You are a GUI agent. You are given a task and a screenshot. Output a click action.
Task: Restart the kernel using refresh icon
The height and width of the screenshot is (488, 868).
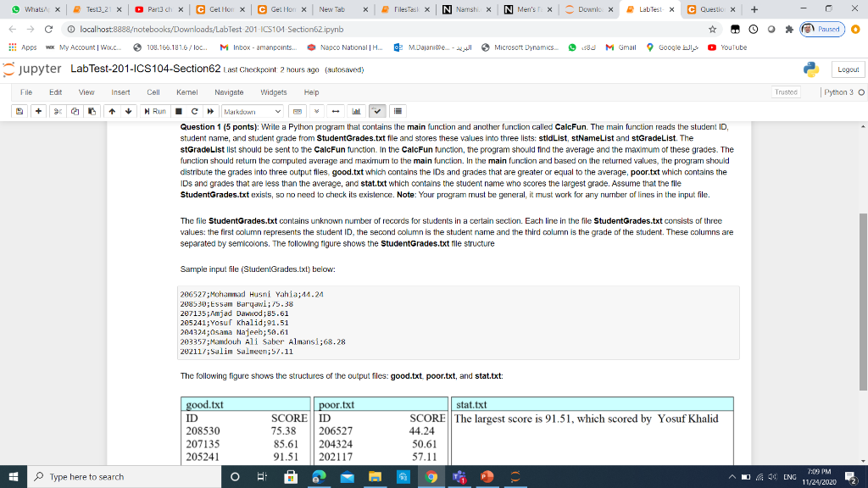[x=194, y=111]
